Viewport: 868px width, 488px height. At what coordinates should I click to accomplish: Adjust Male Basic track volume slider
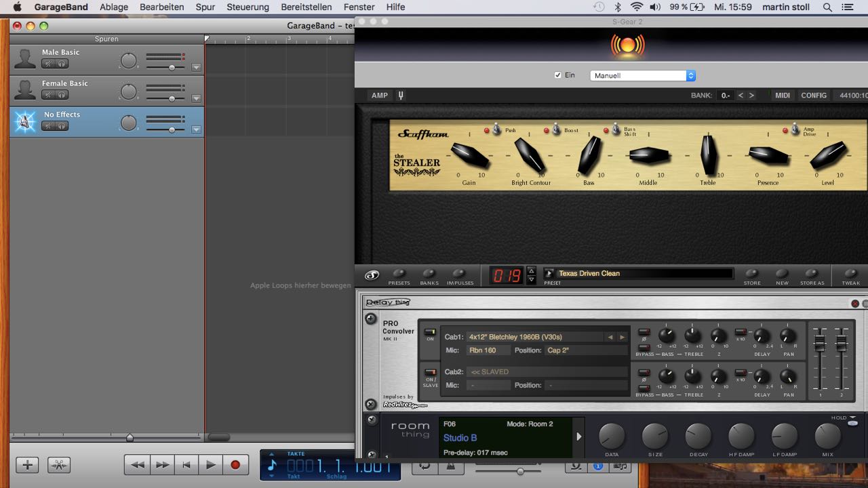[172, 68]
